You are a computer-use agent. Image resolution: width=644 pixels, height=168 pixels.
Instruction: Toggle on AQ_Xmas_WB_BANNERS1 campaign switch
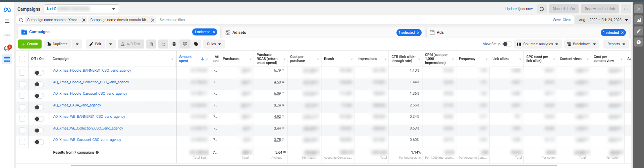pos(39,119)
